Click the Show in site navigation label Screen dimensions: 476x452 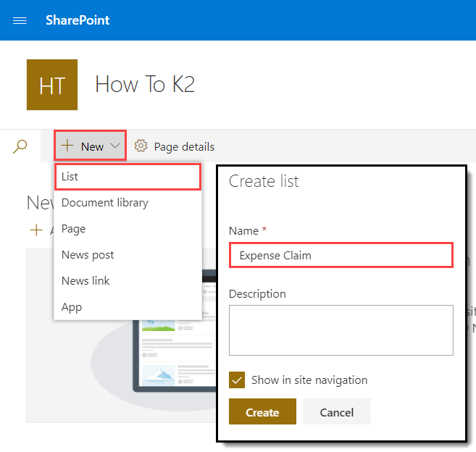click(309, 380)
